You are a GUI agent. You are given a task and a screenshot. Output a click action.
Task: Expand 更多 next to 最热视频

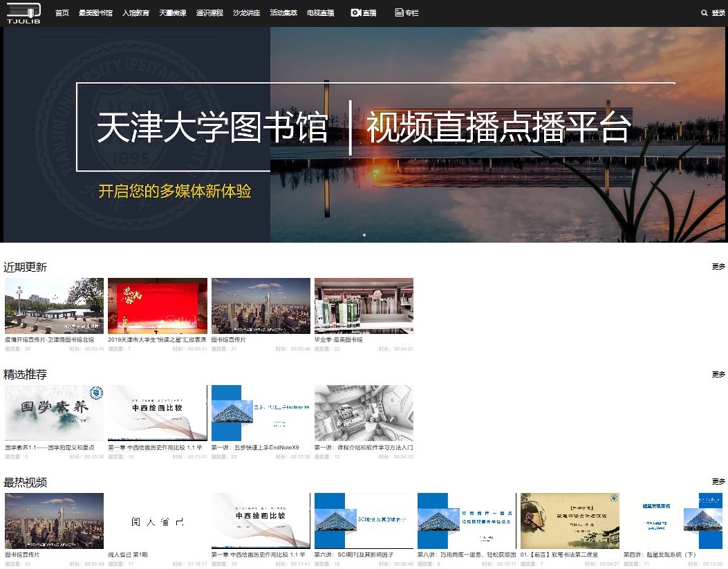[x=718, y=482]
